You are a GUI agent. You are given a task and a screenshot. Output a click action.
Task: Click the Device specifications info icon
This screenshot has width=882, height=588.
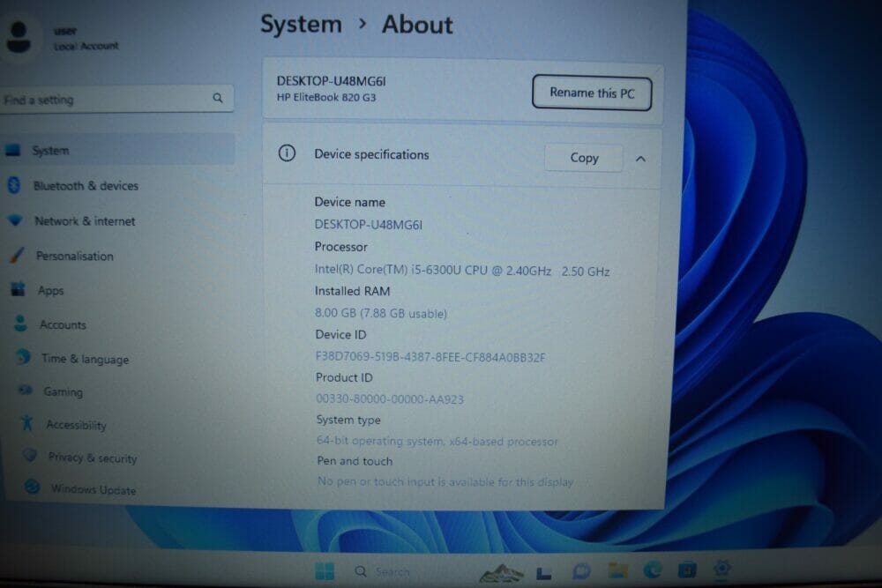[287, 153]
